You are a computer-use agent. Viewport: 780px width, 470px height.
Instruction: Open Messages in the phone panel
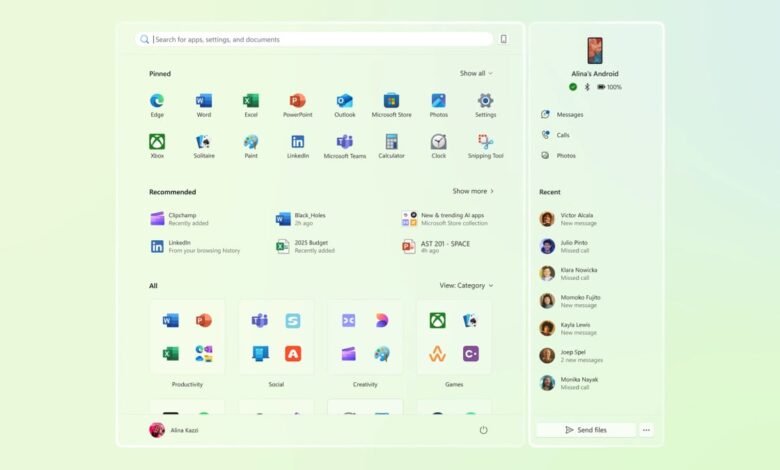click(x=562, y=114)
